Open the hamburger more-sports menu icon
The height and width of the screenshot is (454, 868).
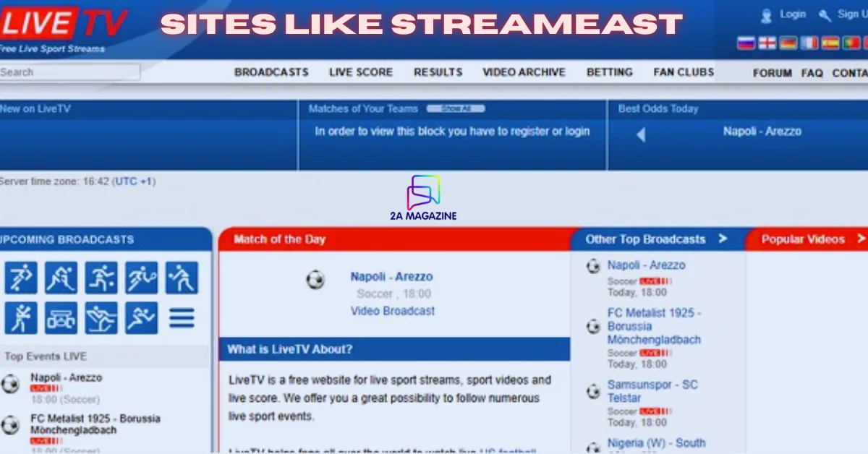click(182, 318)
